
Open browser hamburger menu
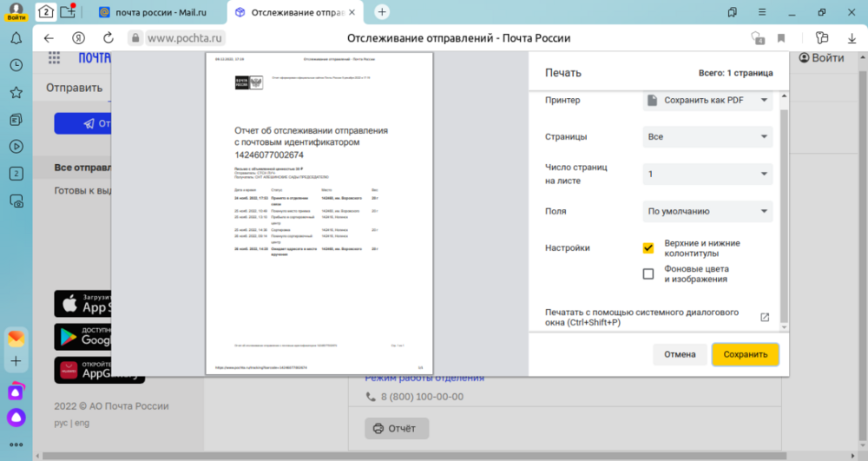(x=762, y=11)
